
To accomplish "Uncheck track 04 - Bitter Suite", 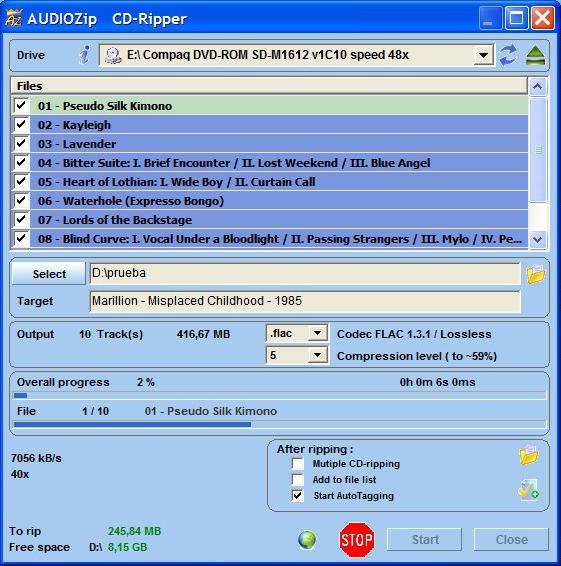I will 21,163.
